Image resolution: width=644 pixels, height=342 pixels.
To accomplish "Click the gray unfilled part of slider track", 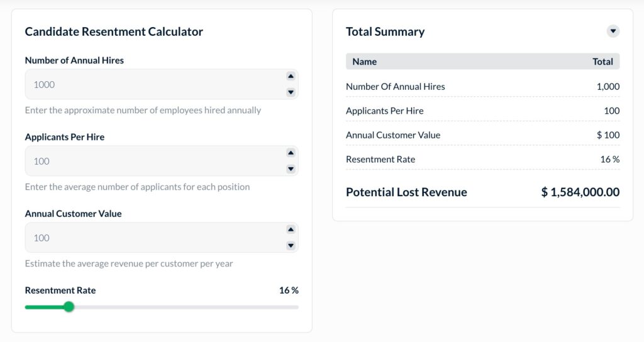I will [x=189, y=307].
